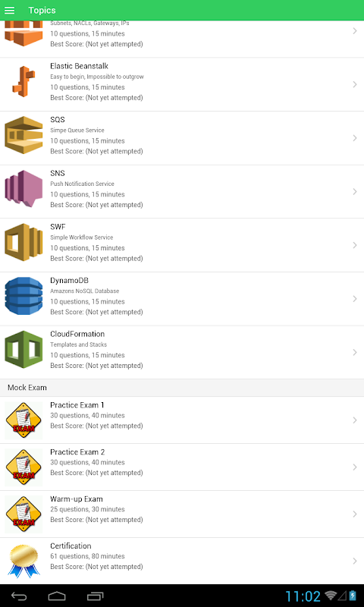The height and width of the screenshot is (607, 364).
Task: Tap the SQS queue service icon
Action: [24, 135]
